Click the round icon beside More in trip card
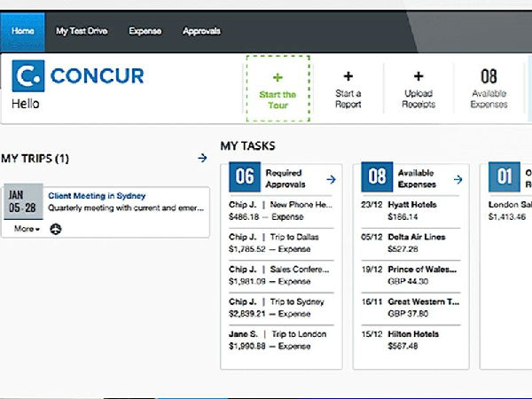Viewport: 532px width, 399px height. coord(55,229)
